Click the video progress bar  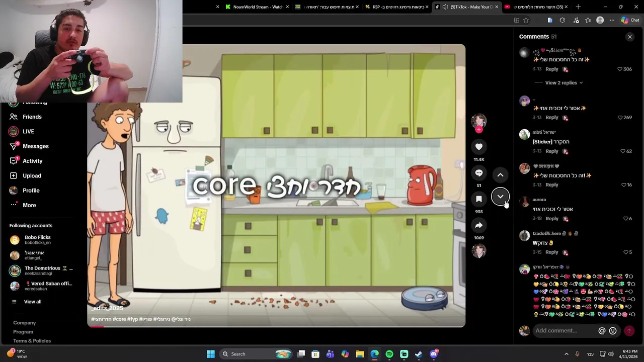276,326
